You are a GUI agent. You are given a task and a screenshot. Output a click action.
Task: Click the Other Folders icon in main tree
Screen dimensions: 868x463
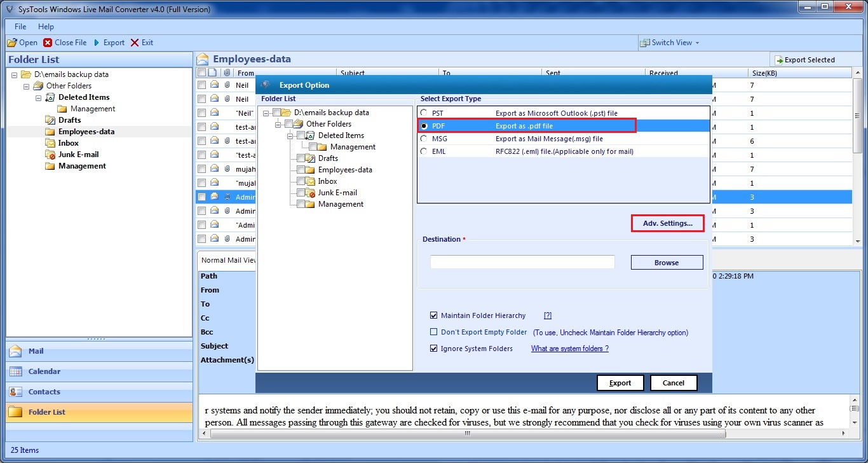point(38,86)
